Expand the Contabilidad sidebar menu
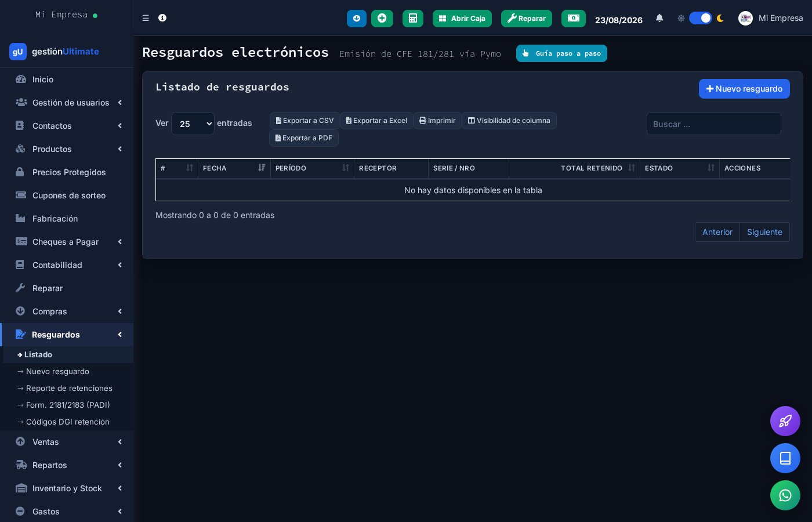 67,265
